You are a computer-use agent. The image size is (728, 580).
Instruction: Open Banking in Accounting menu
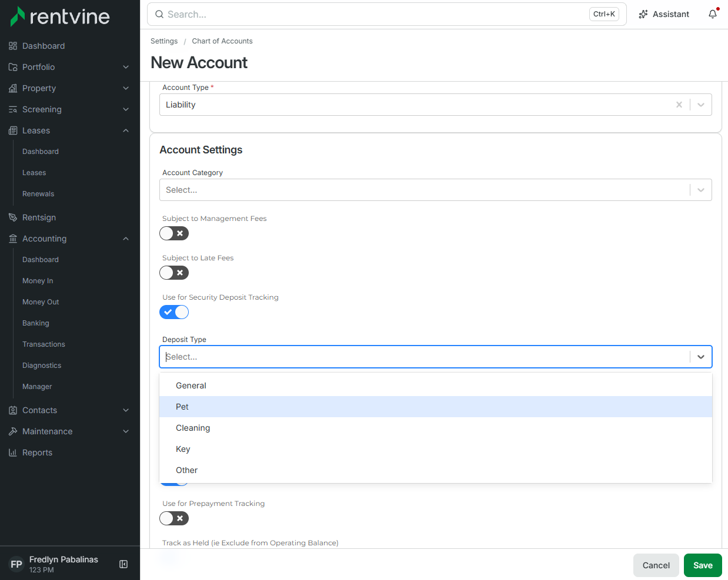coord(36,323)
